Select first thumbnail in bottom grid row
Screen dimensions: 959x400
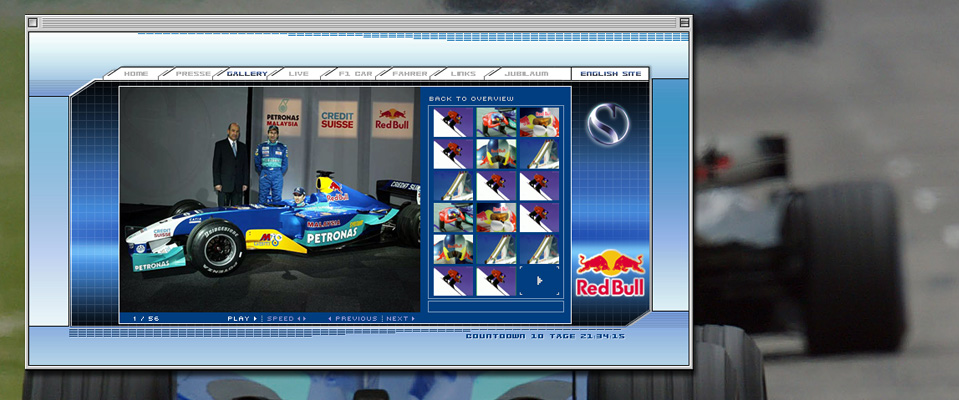(453, 281)
